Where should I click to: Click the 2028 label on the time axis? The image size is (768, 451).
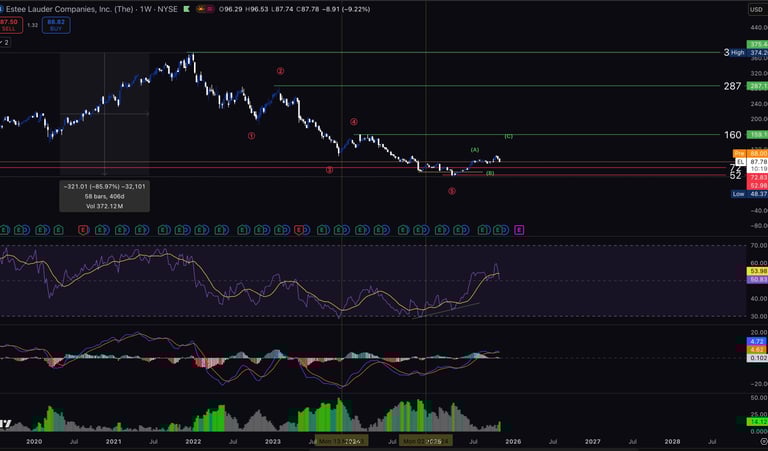[672, 441]
